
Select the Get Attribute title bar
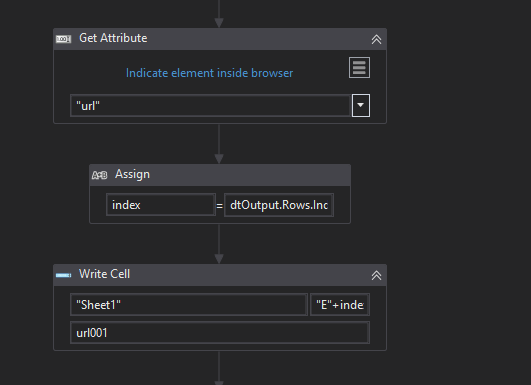click(x=220, y=39)
